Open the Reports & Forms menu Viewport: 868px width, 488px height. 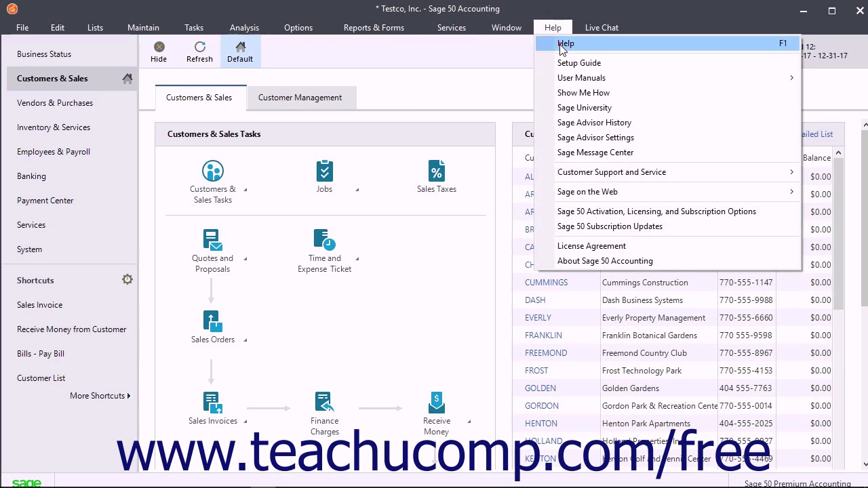pyautogui.click(x=374, y=28)
